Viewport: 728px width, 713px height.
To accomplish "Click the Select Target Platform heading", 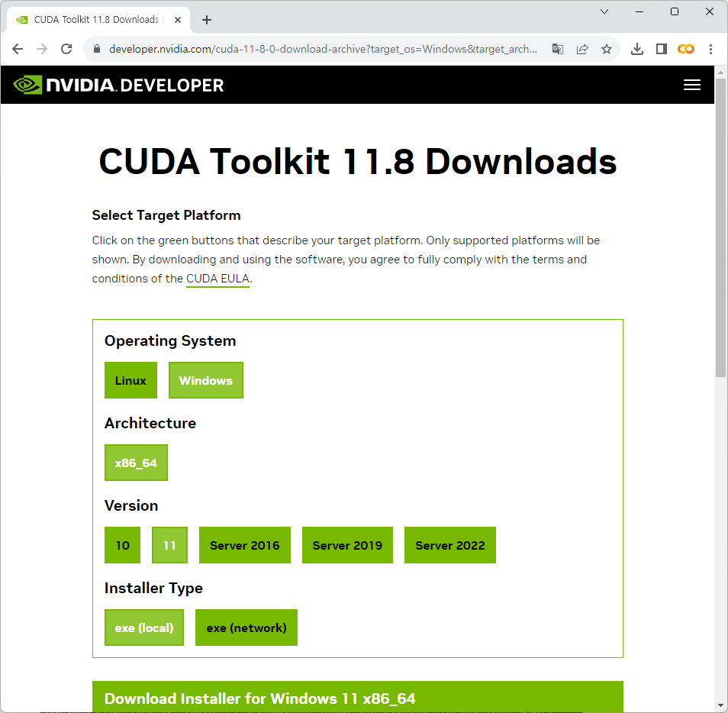I will point(166,215).
